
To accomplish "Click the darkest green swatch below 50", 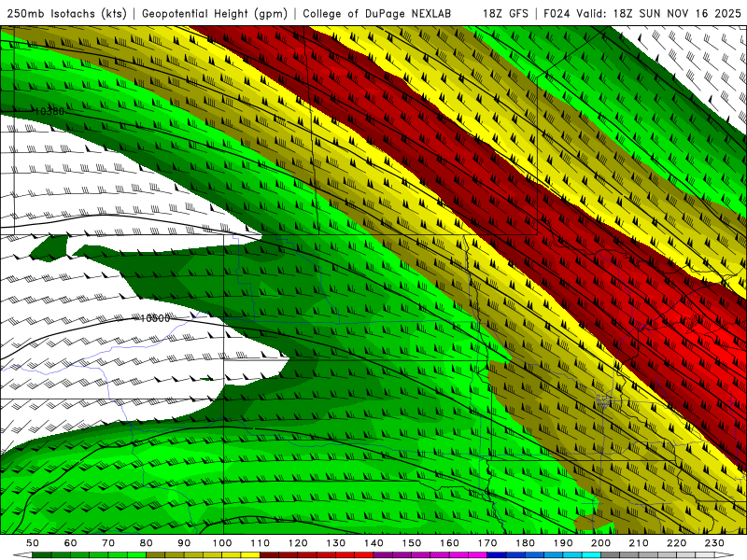I will (42, 555).
